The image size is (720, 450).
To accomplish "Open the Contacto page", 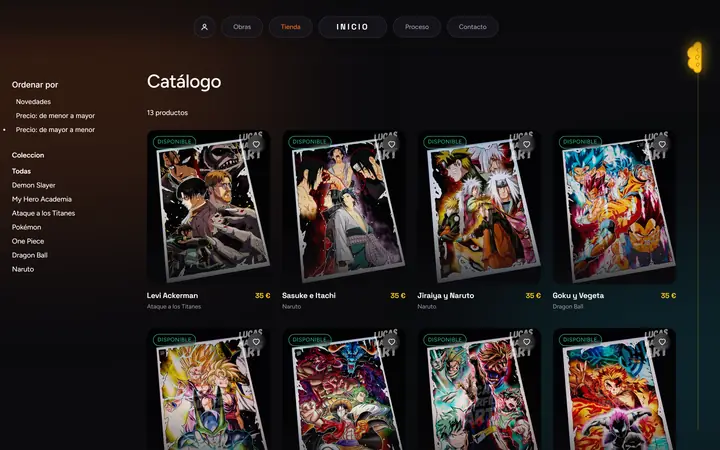I will click(472, 27).
